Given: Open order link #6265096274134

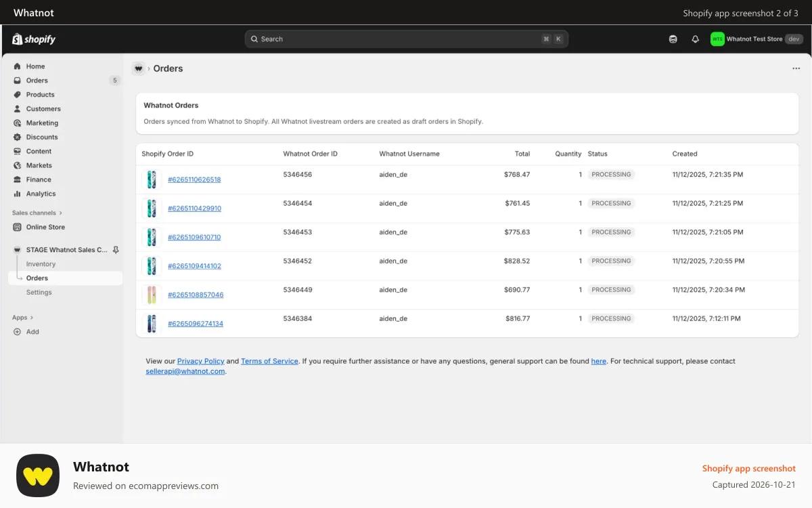Looking at the screenshot, I should 196,324.
